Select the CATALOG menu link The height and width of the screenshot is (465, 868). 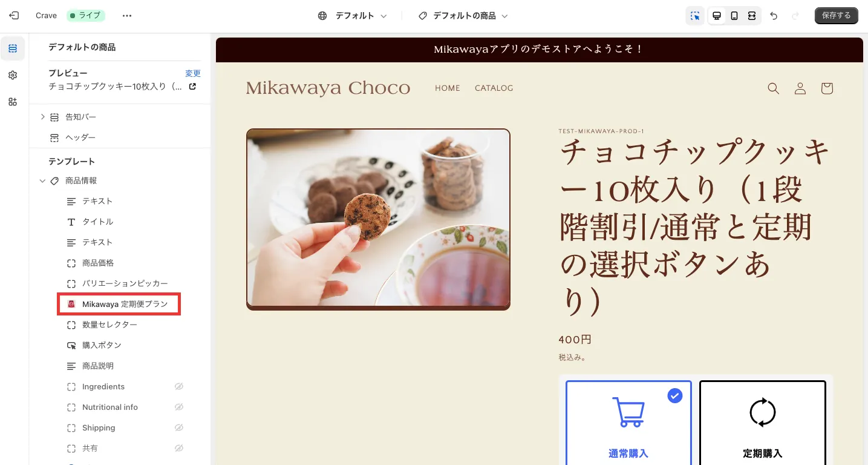pos(494,88)
